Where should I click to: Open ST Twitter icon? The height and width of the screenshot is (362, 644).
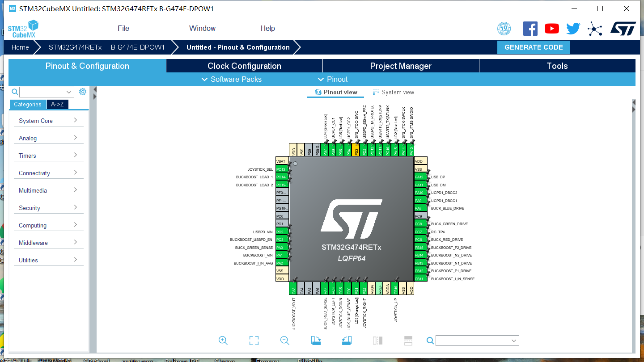point(573,29)
